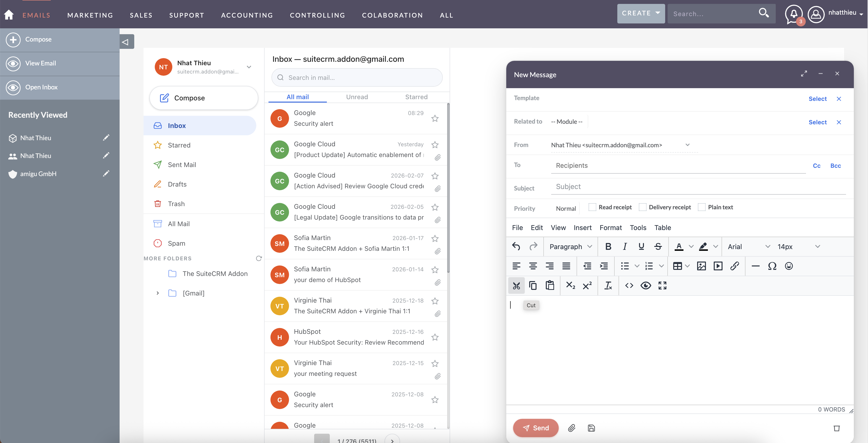The width and height of the screenshot is (868, 443).
Task: Click the Special Character icon
Action: coord(772,266)
